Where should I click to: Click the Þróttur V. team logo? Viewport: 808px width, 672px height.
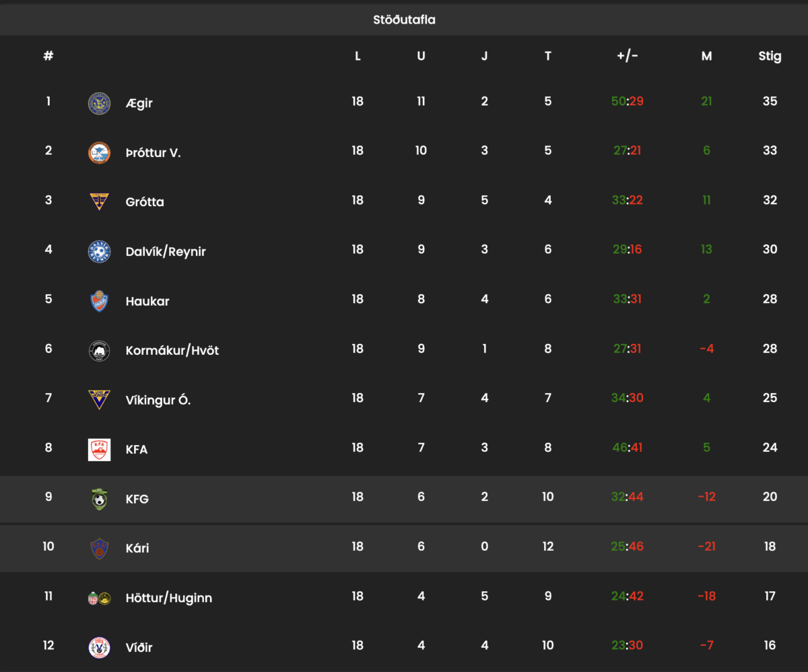coord(100,152)
